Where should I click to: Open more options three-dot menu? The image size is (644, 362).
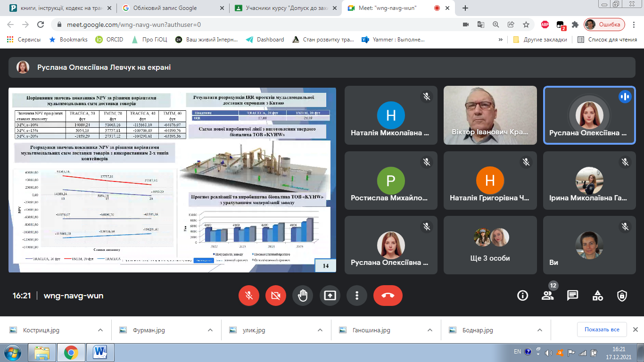click(x=357, y=296)
